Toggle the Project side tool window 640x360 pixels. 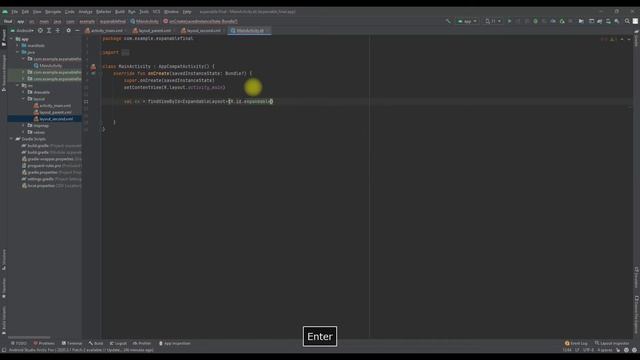click(4, 38)
